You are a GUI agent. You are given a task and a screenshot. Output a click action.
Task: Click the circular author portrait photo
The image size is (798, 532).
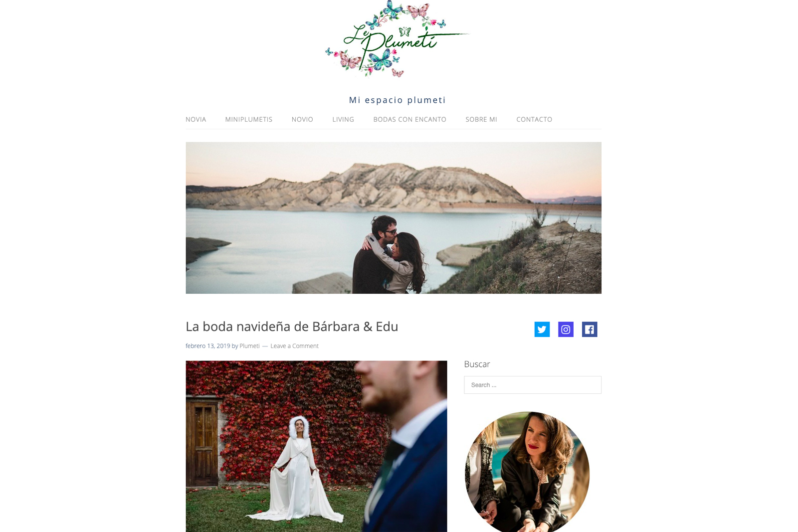pyautogui.click(x=527, y=472)
